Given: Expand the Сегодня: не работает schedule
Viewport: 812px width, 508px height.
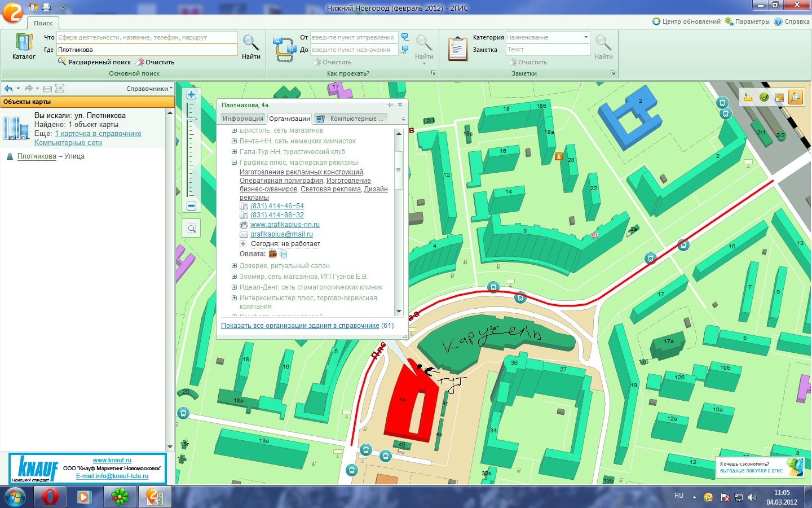Looking at the screenshot, I should (x=243, y=244).
